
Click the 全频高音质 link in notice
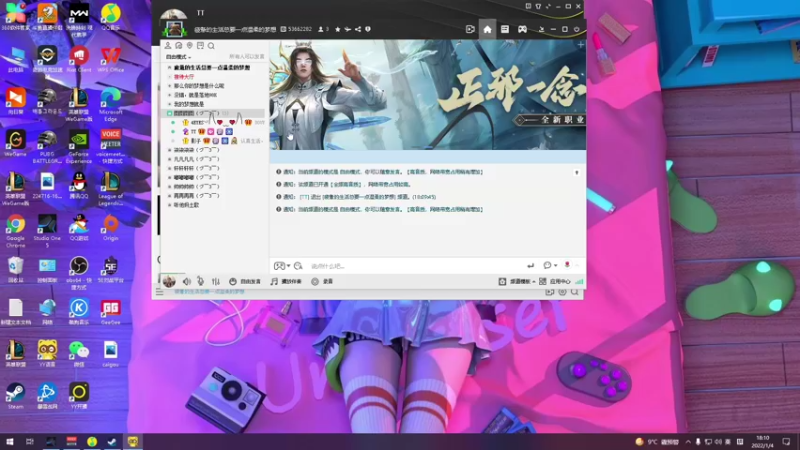tap(347, 184)
